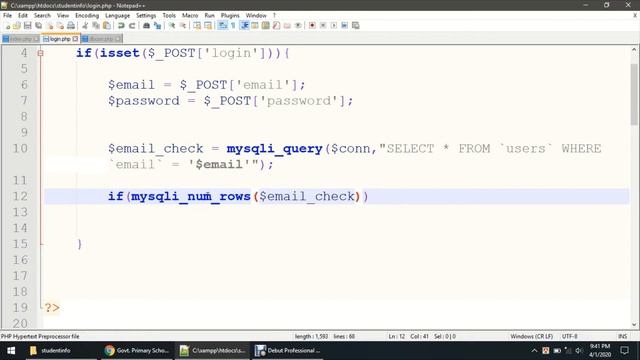Toggle indent guide display
This screenshot has height=360, width=640.
244,25
